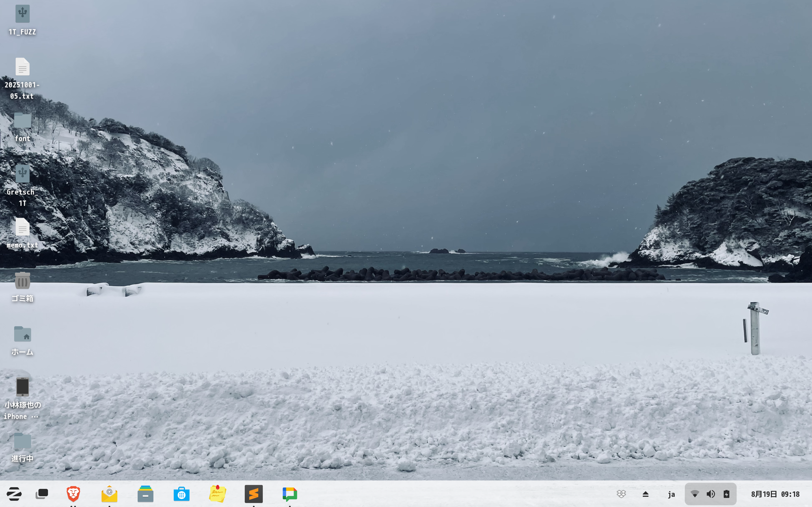Viewport: 812px width, 507px height.
Task: Select the 小林琢也のiPhone device icon
Action: tap(22, 387)
